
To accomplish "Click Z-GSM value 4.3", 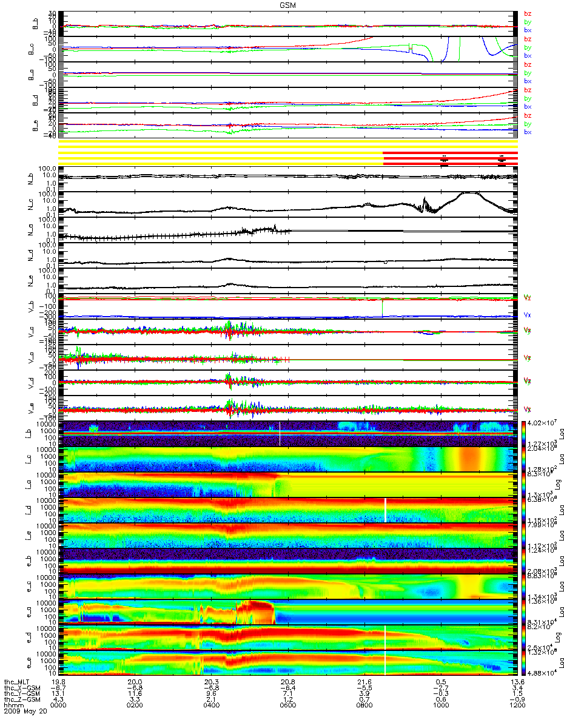I will coord(58,700).
